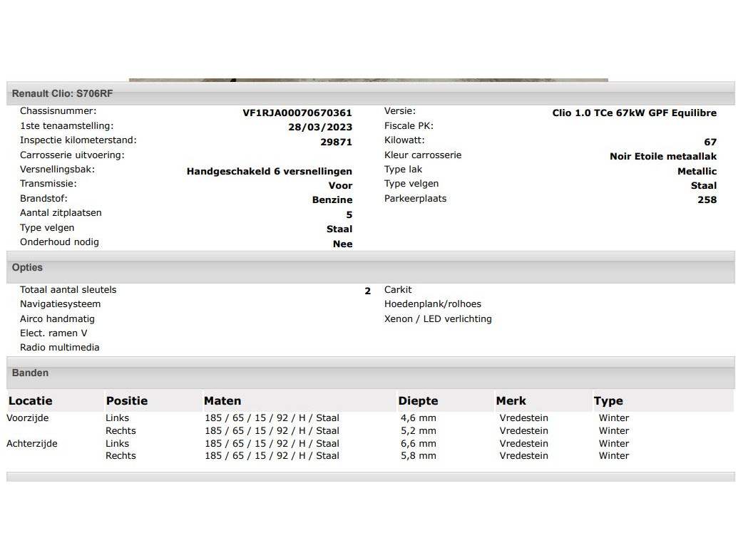
Task: Click the Maten column header
Action: (222, 401)
